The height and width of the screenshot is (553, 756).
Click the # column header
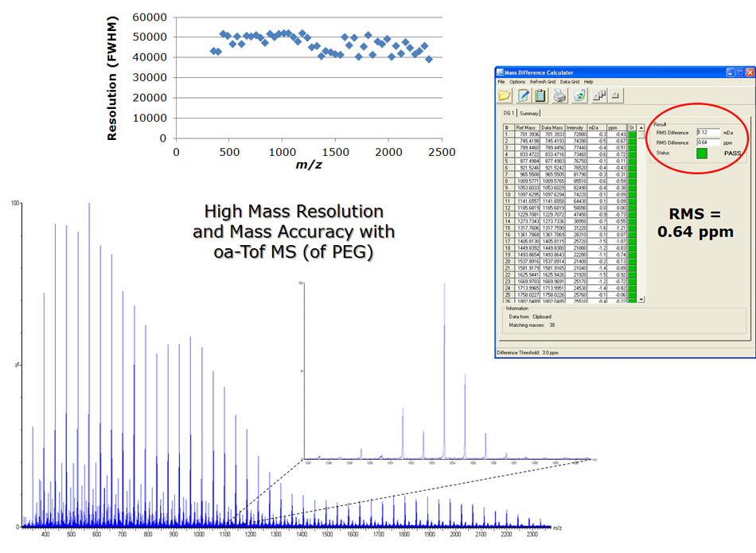(x=509, y=128)
